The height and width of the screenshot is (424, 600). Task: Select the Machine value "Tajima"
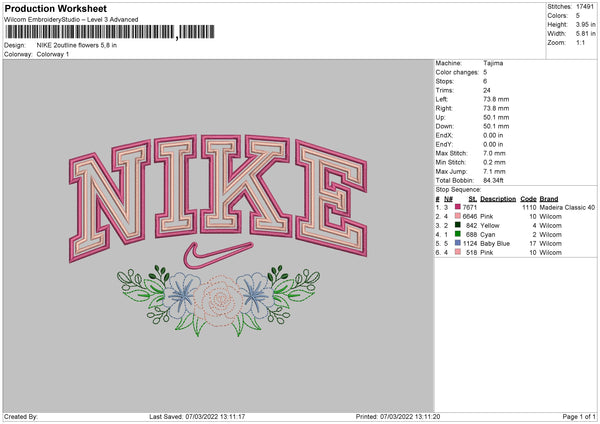[493, 63]
